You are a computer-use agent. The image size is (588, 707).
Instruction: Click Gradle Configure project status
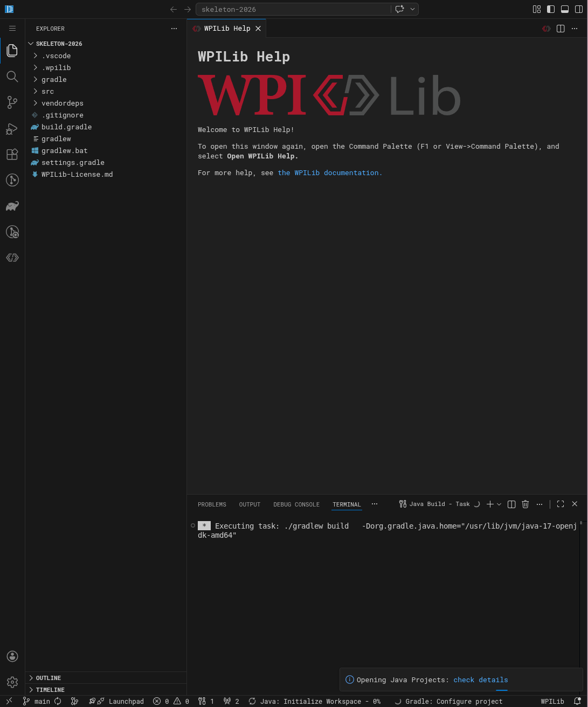tap(448, 701)
